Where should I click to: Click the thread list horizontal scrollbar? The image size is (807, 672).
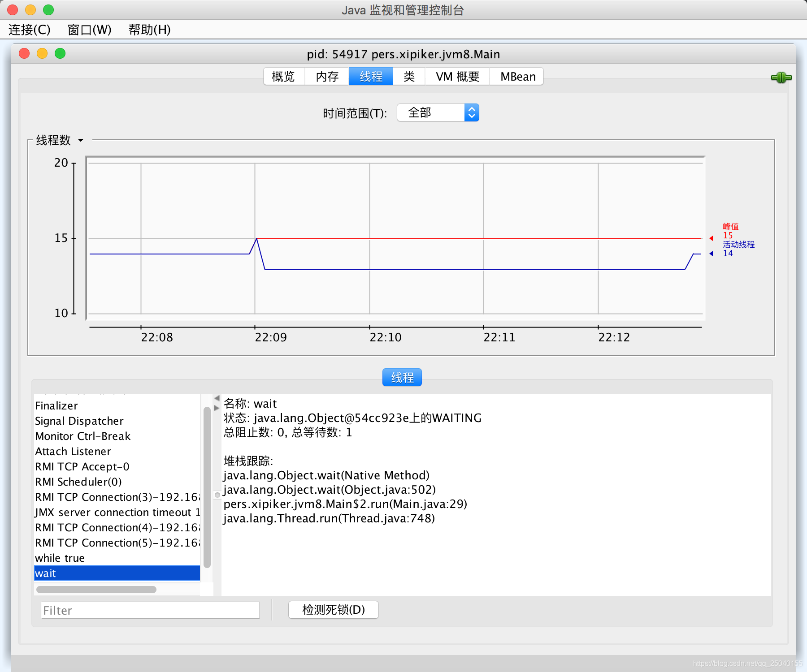[96, 590]
